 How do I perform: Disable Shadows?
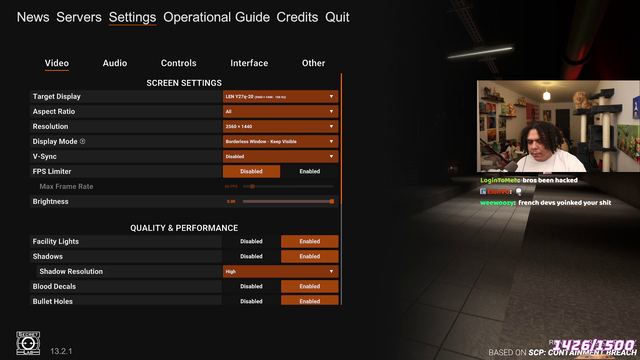point(251,256)
